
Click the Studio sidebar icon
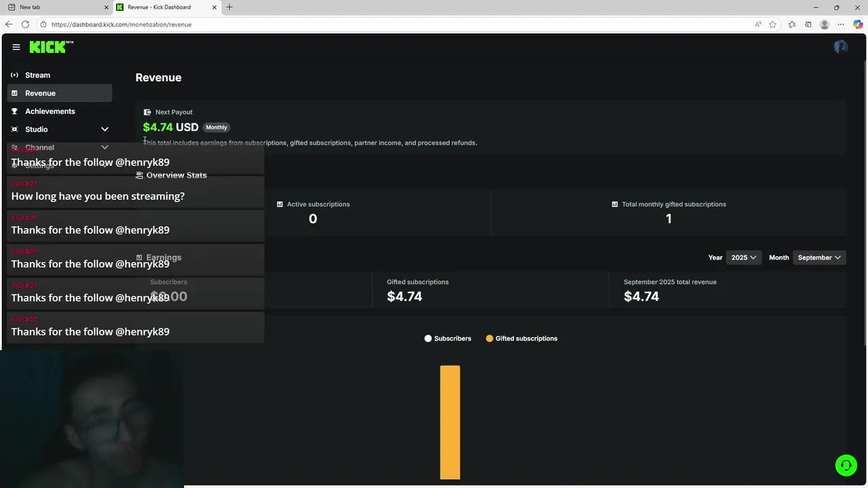[14, 129]
